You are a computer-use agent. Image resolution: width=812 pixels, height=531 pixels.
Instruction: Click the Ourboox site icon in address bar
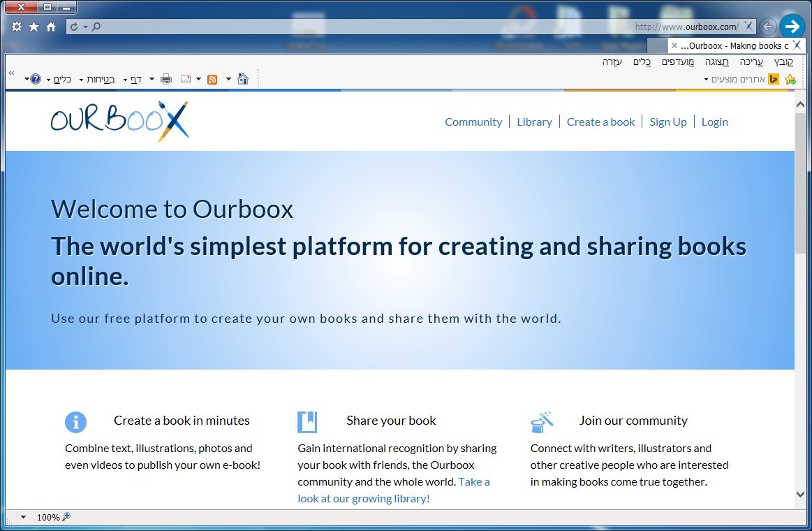click(x=748, y=27)
